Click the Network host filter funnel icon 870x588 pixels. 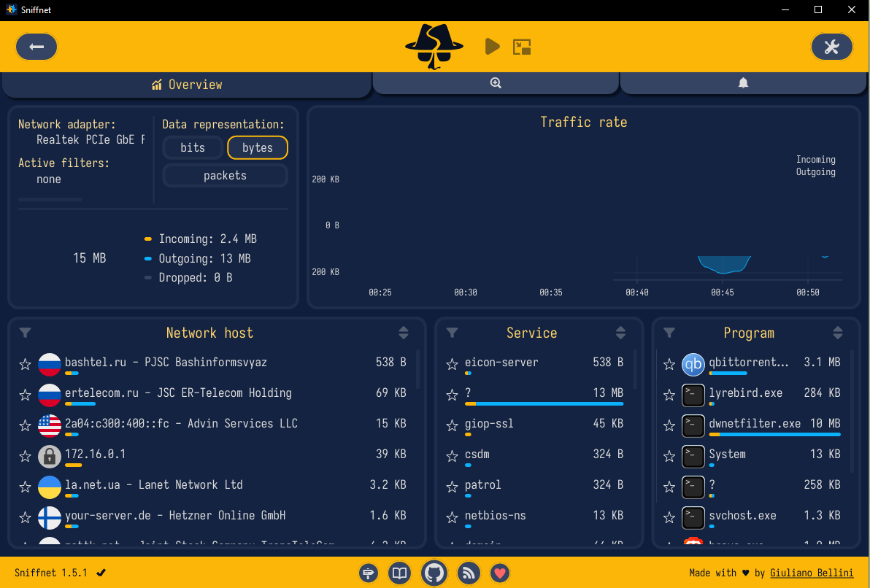pos(25,332)
